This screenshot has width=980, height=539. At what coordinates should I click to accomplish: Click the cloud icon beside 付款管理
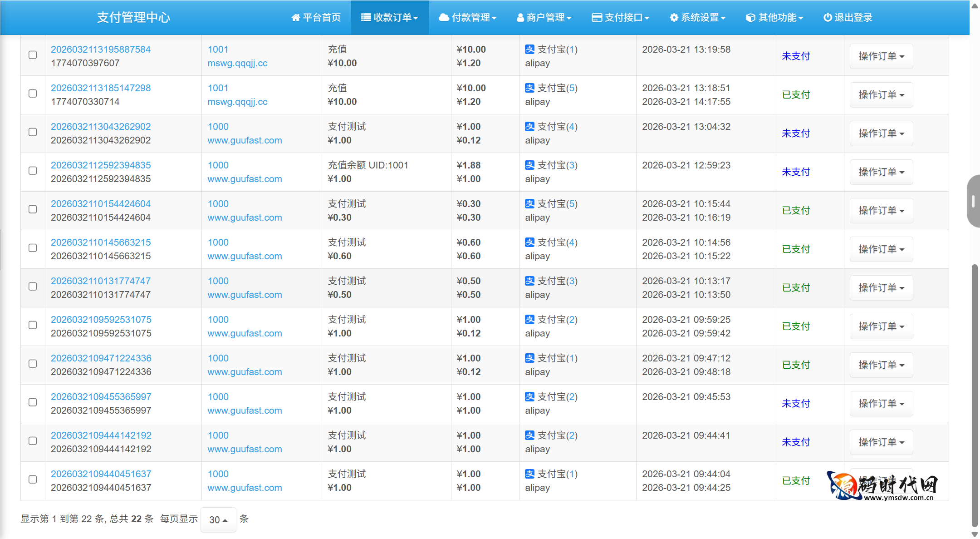(444, 18)
